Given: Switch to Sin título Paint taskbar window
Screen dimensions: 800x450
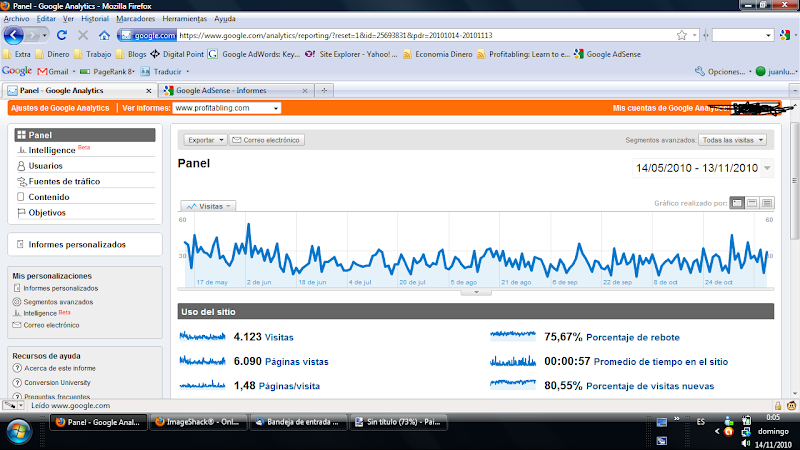Looking at the screenshot, I should (398, 422).
